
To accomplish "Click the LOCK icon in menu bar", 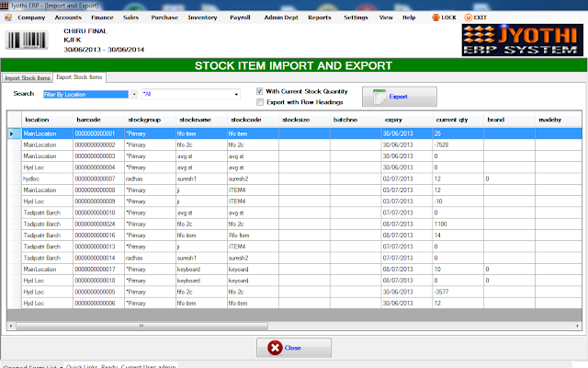I will coord(435,17).
